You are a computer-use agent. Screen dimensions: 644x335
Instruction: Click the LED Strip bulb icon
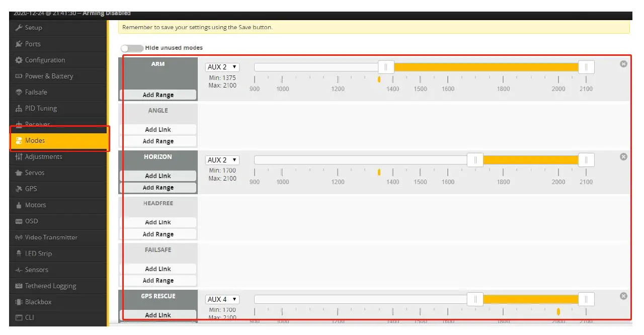coord(19,254)
